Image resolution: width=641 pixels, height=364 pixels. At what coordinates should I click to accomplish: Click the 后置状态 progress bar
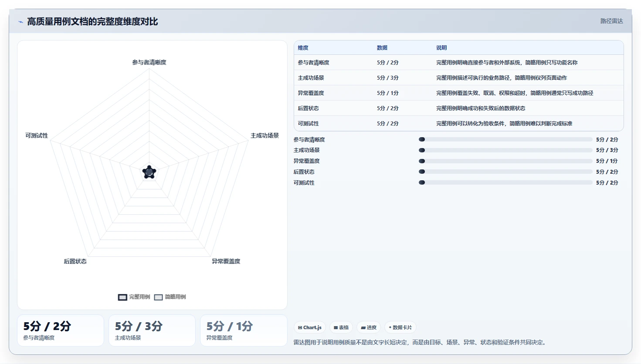(505, 172)
